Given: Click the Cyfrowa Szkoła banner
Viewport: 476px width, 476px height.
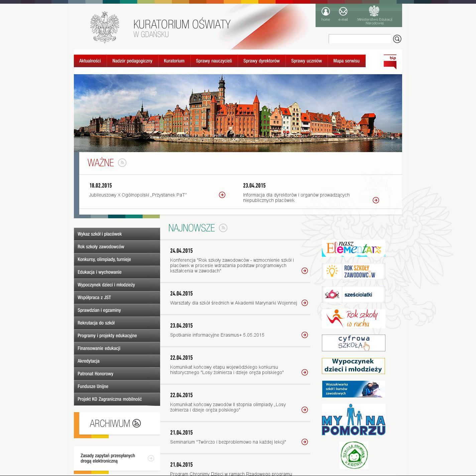Looking at the screenshot, I should (x=353, y=343).
